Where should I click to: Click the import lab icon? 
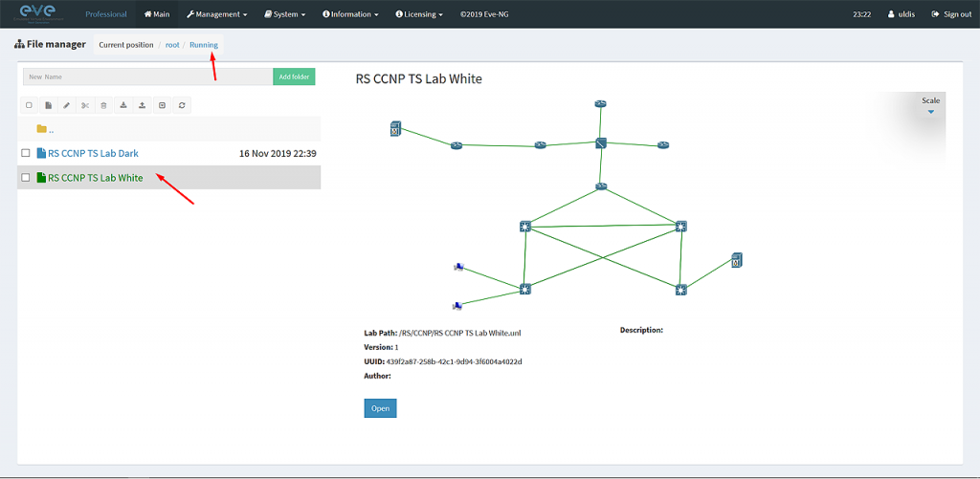coord(123,105)
